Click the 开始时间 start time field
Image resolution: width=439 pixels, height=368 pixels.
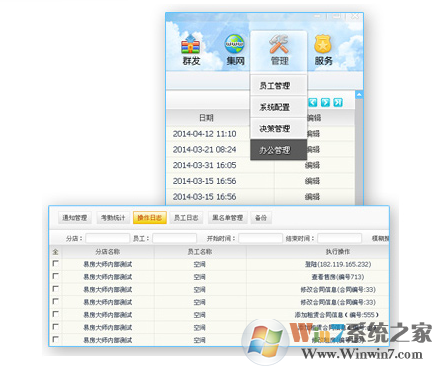pyautogui.click(x=260, y=238)
